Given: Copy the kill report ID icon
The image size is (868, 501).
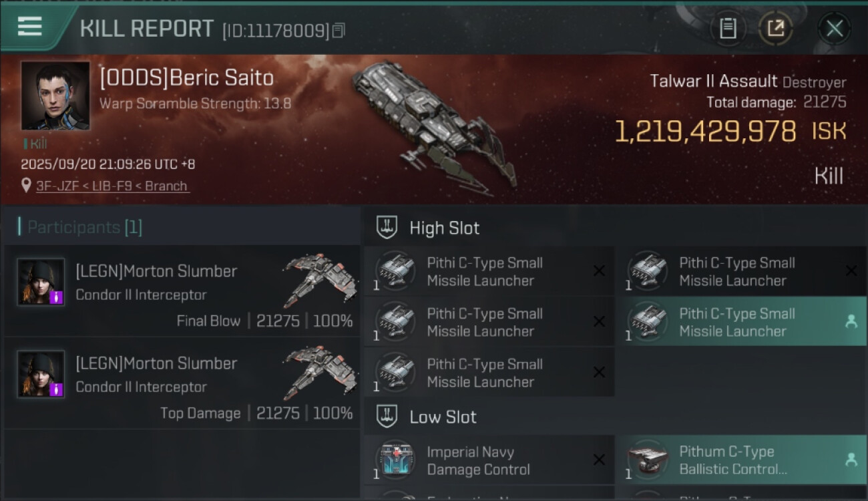Looking at the screenshot, I should pos(339,31).
